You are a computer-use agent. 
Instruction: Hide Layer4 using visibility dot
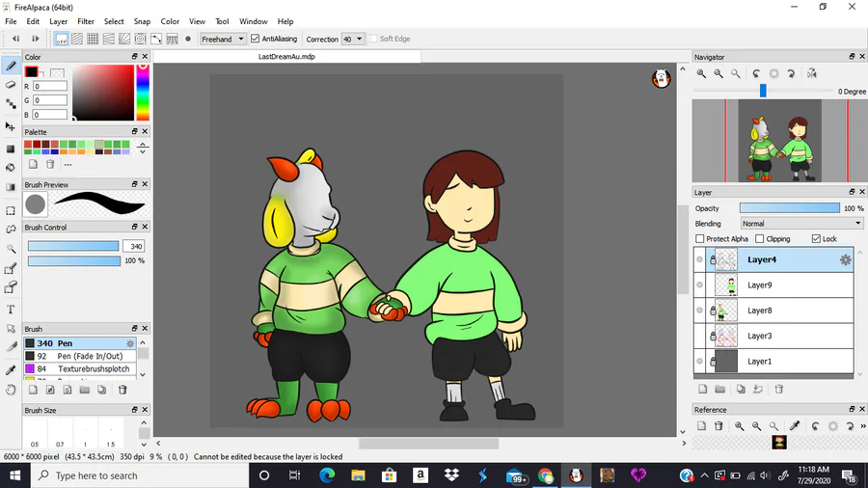700,259
